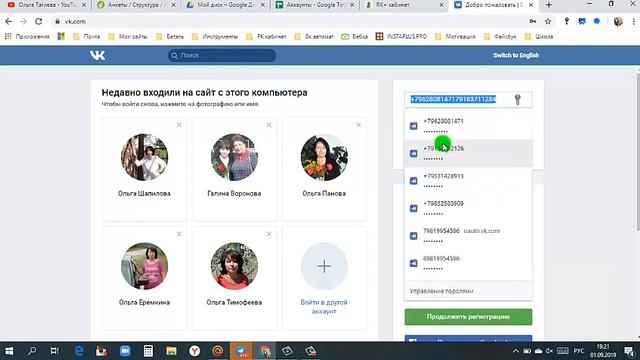This screenshot has width=640, height=360.
Task: Open the INSTAPLUS.PRO bookmark
Action: click(401, 36)
